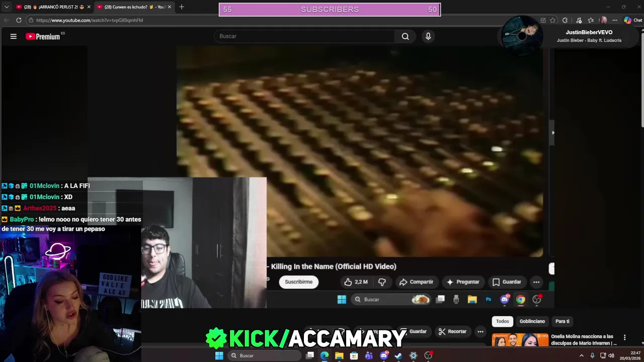This screenshot has height=362, width=644.
Task: Open Copilot Chat in browser
Action: click(x=633, y=20)
